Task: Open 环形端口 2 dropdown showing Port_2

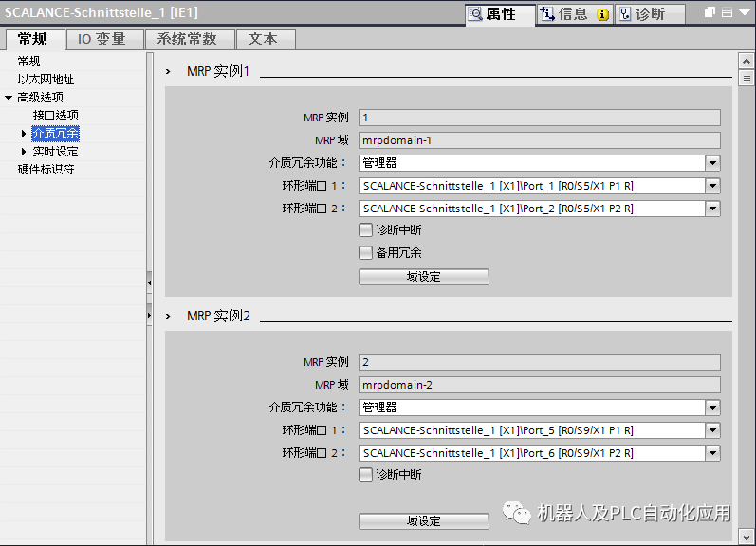Action: point(712,209)
